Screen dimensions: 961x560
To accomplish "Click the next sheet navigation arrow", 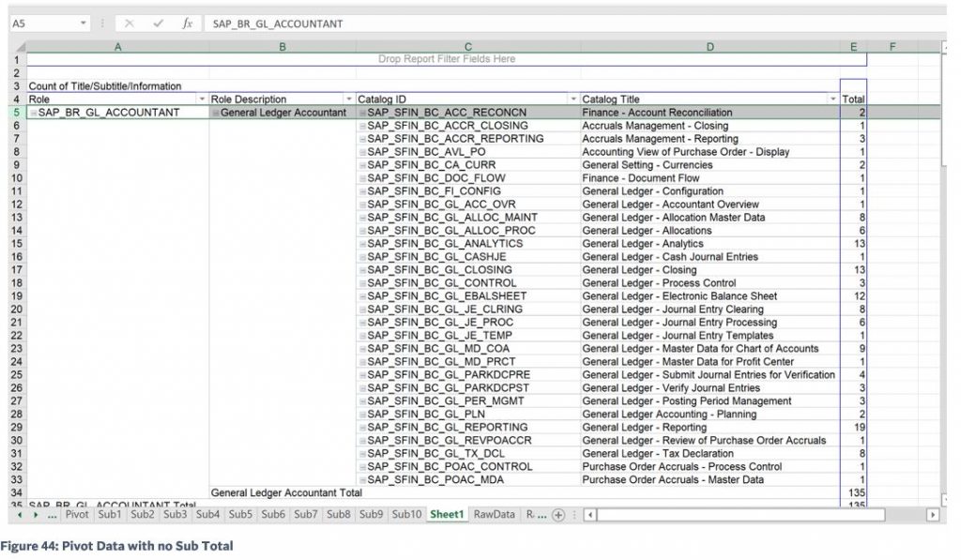I will [x=36, y=515].
